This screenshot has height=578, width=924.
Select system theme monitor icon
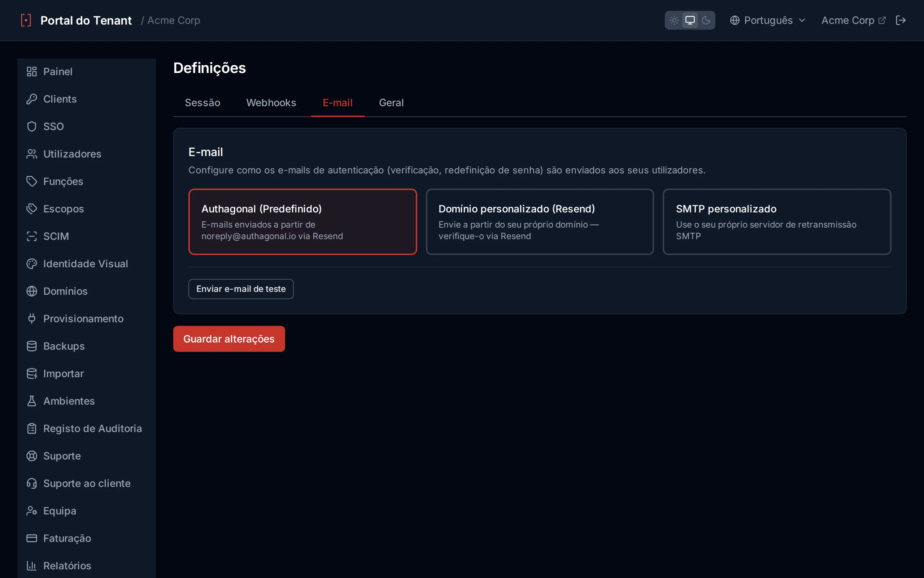[x=690, y=20]
